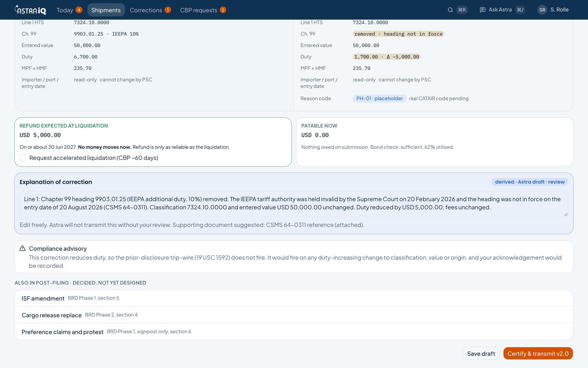Click the Reason code label
Screen dimensions: 588x368
pyautogui.click(x=315, y=98)
